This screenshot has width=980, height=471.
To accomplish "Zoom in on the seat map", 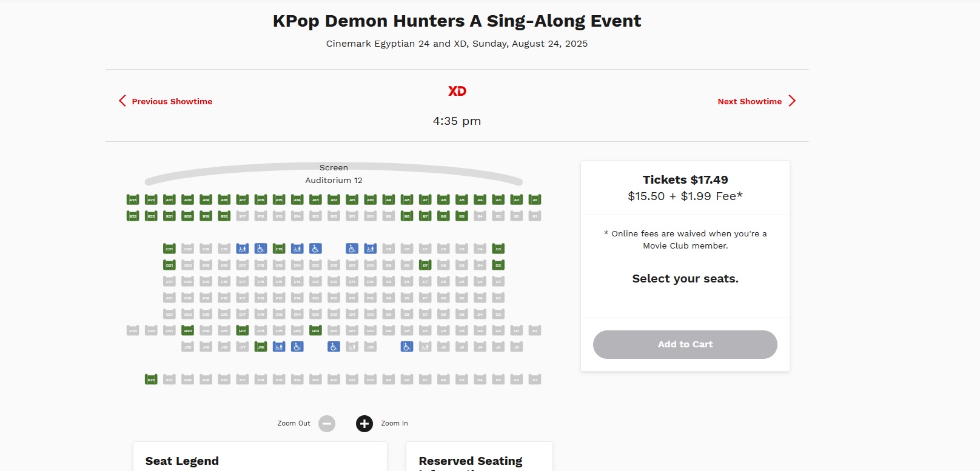I will click(x=364, y=424).
